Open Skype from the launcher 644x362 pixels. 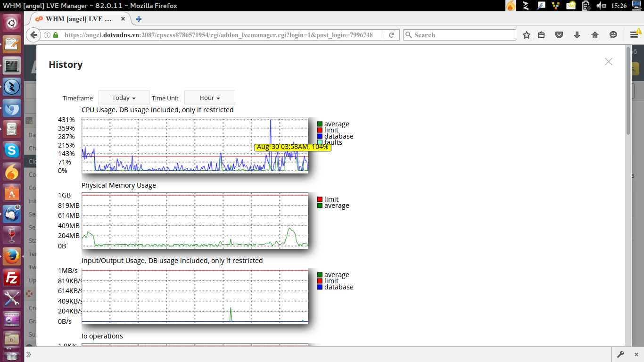pos(12,151)
